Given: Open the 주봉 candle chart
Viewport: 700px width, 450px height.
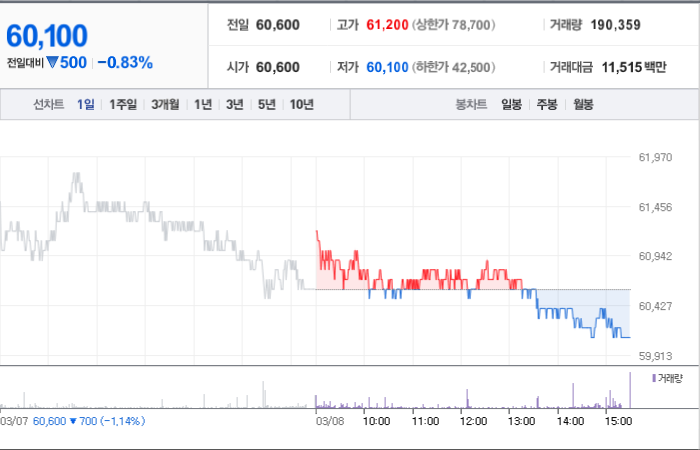Looking at the screenshot, I should coord(547,105).
